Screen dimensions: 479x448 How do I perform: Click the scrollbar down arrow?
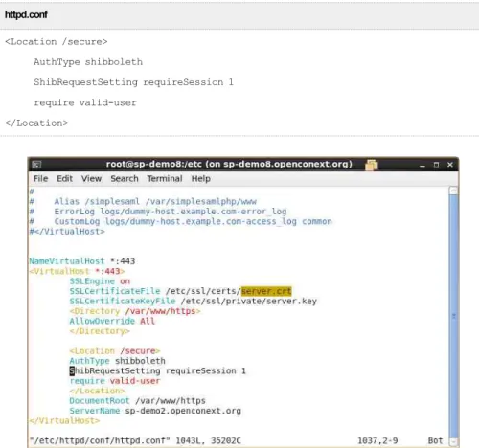pos(453,441)
